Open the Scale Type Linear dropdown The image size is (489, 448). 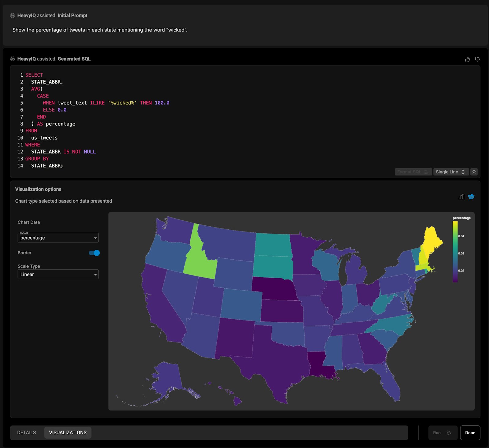58,274
